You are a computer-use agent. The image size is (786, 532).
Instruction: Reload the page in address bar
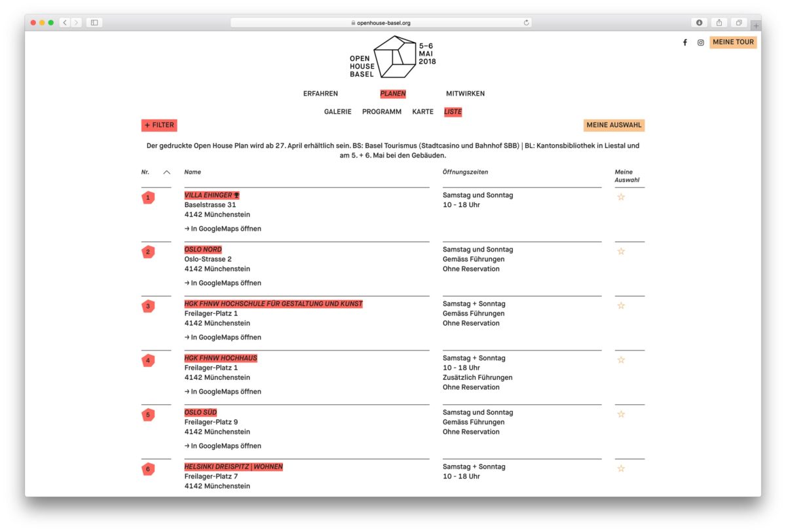click(526, 23)
